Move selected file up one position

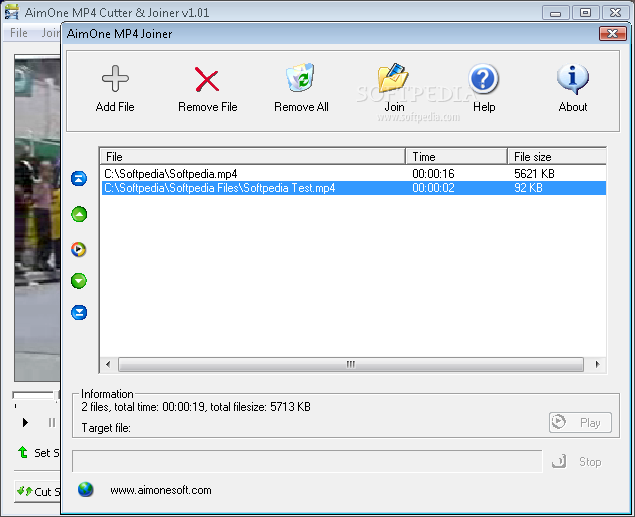(x=79, y=214)
